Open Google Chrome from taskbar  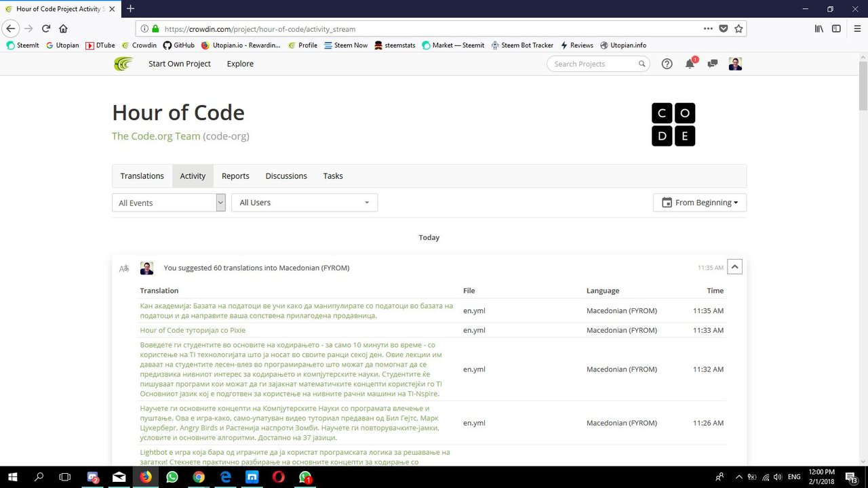[x=199, y=477]
